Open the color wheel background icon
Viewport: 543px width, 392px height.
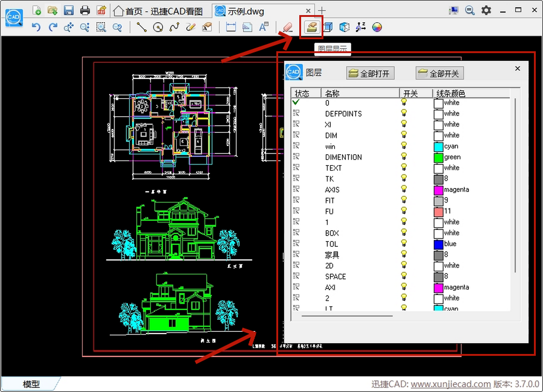point(377,27)
